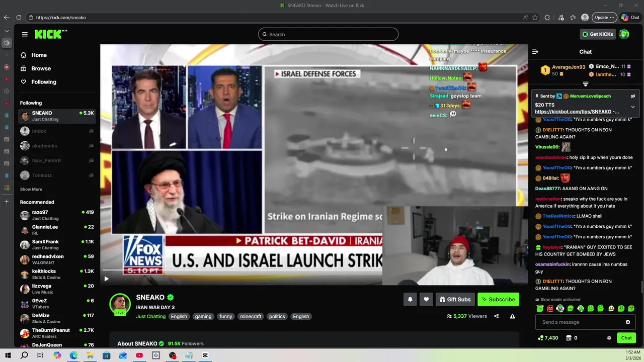Add a new item with sidebar plus icon
This screenshot has width=644, height=362.
(7, 202)
